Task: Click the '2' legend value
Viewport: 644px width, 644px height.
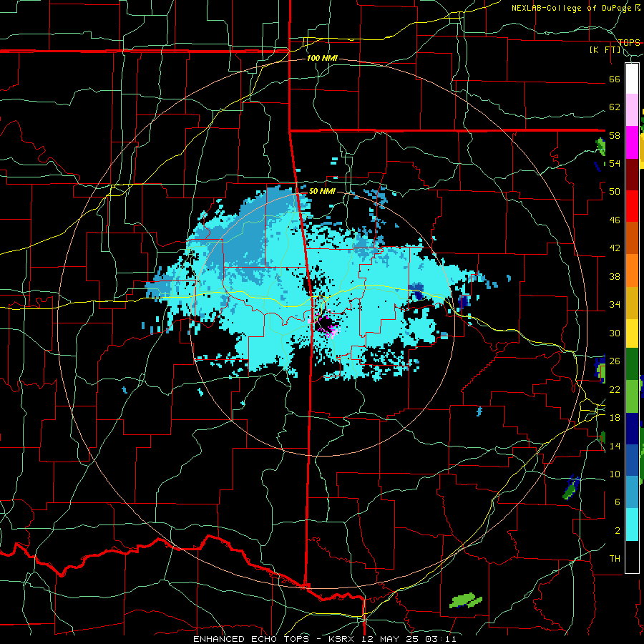Action: pyautogui.click(x=618, y=531)
